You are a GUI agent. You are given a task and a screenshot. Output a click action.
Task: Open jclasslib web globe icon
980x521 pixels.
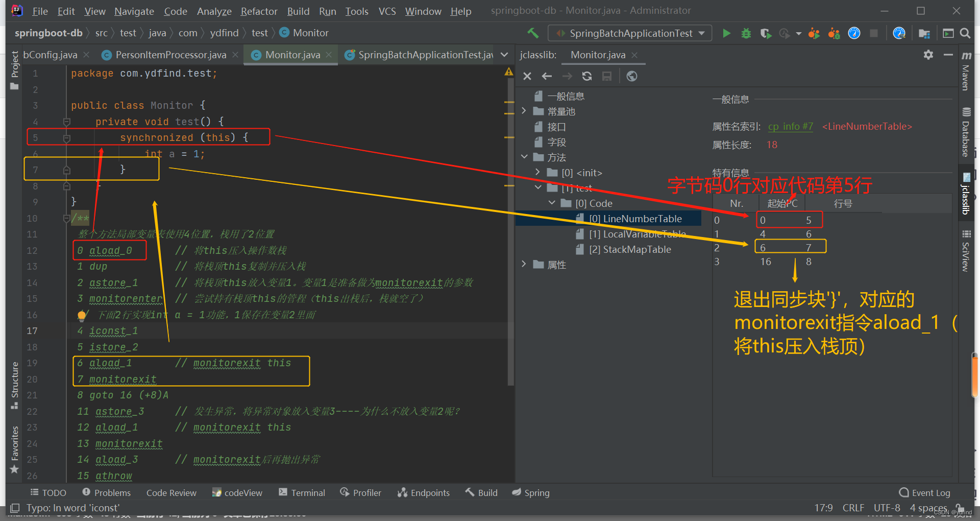pyautogui.click(x=632, y=76)
